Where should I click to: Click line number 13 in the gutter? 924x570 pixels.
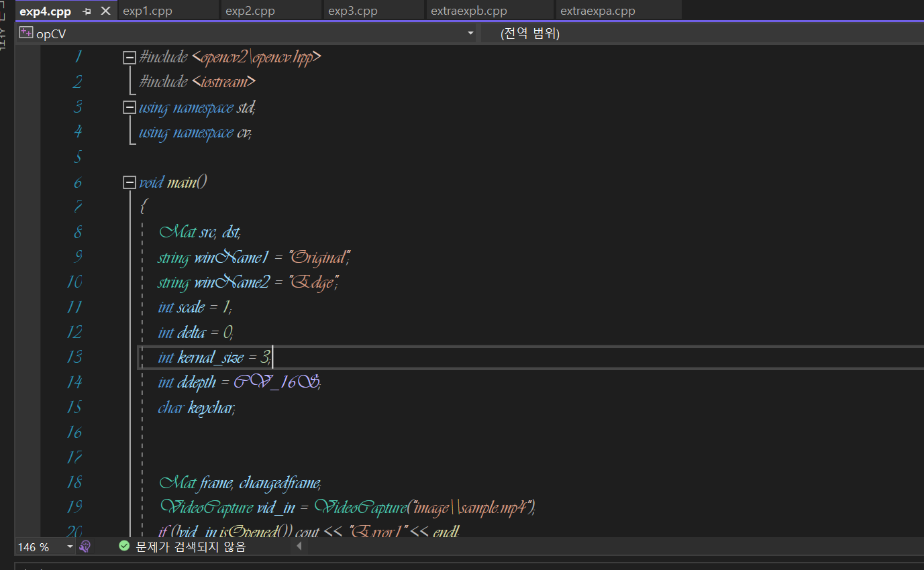(74, 357)
